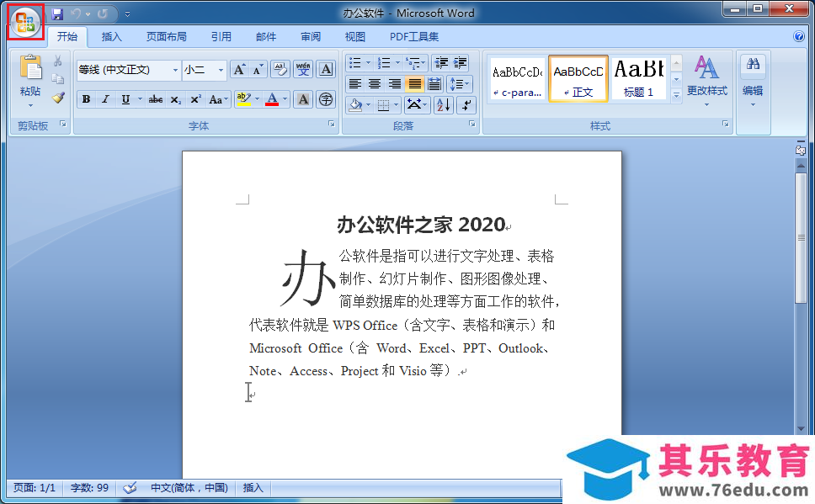Open the numbering list dropdown
The height and width of the screenshot is (504, 815).
coord(397,63)
